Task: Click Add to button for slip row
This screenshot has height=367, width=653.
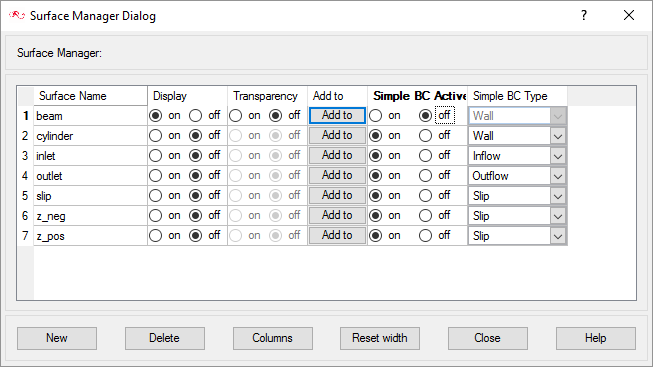Action: (x=337, y=195)
